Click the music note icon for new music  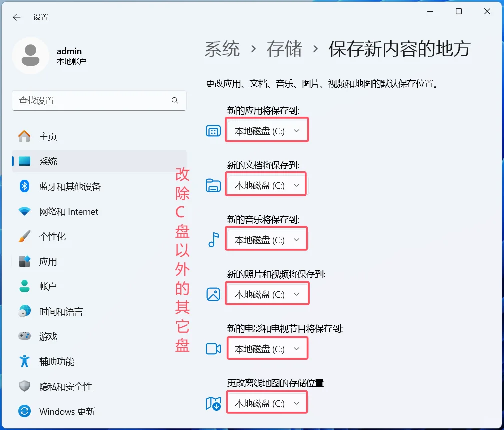[213, 239]
